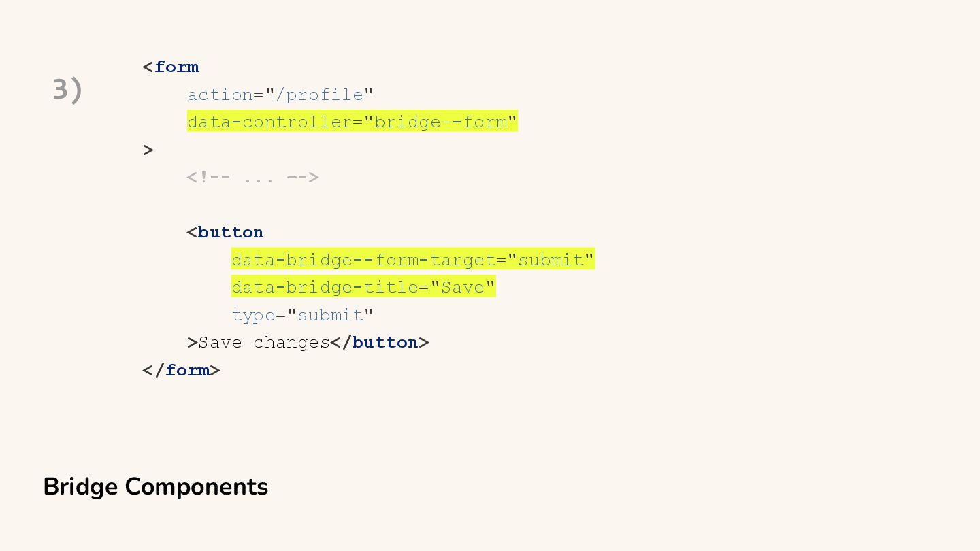Click the closing </form> tag
Screen dimensions: 980x551
(181, 370)
